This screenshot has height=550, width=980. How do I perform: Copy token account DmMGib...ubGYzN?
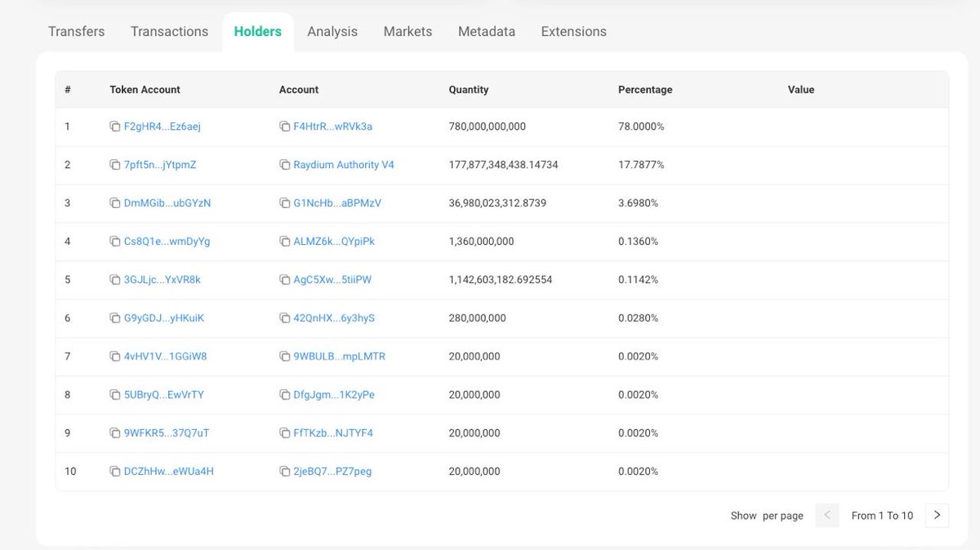[115, 203]
